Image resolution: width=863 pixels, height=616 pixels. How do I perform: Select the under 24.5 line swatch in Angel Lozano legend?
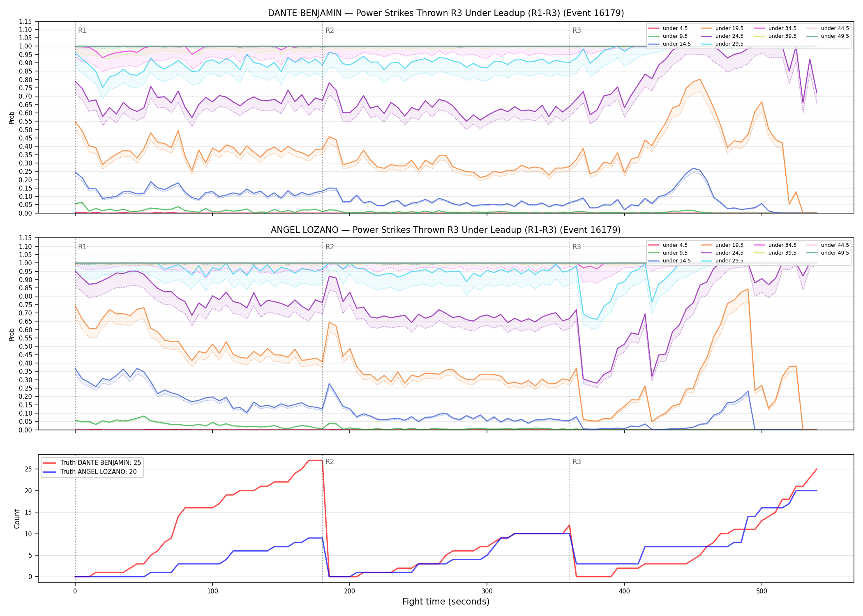pyautogui.click(x=706, y=253)
